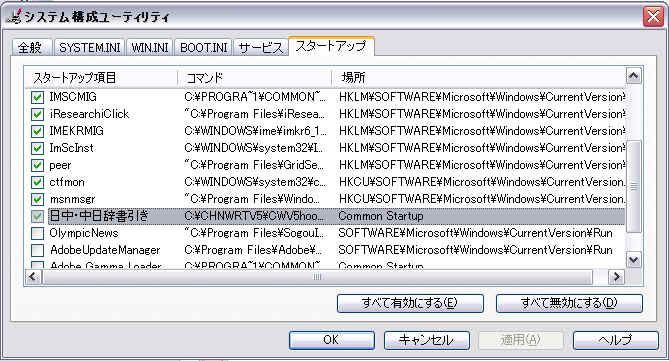Uncheck the iResearchiClick startup checkbox
The height and width of the screenshot is (361, 669).
[x=38, y=114]
